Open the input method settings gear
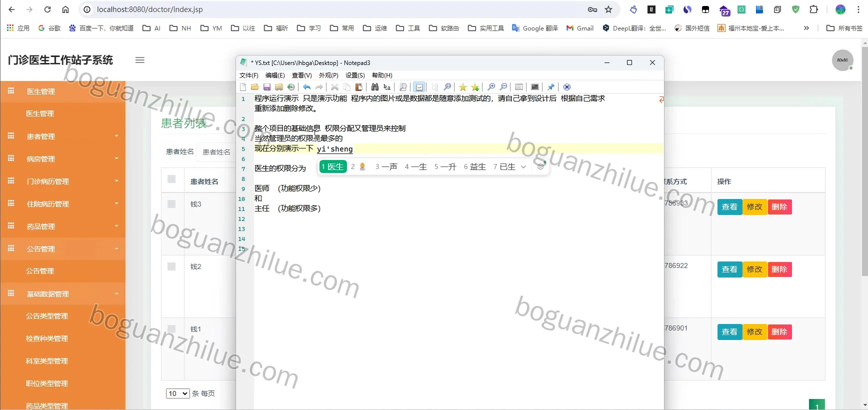The height and width of the screenshot is (410, 868). tap(540, 166)
